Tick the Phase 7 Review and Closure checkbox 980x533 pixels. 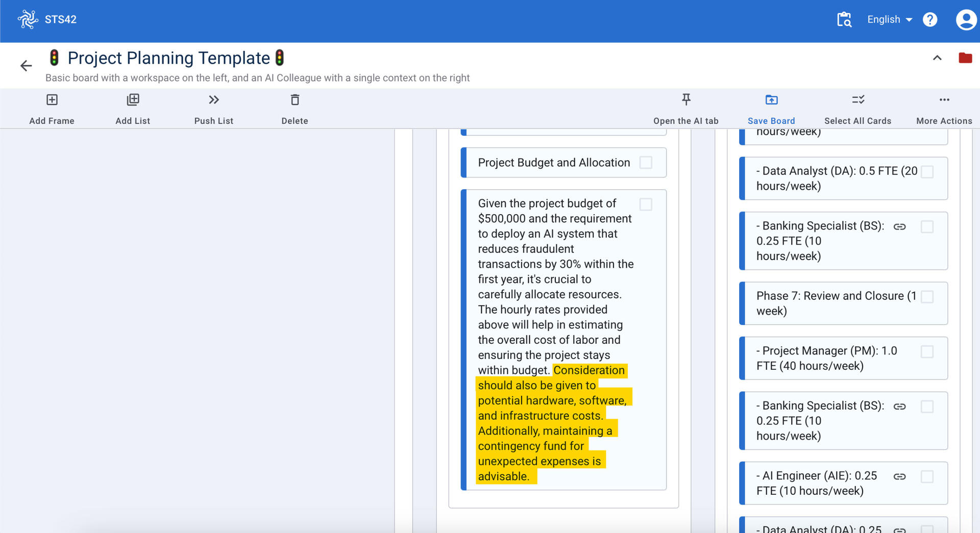(x=927, y=297)
